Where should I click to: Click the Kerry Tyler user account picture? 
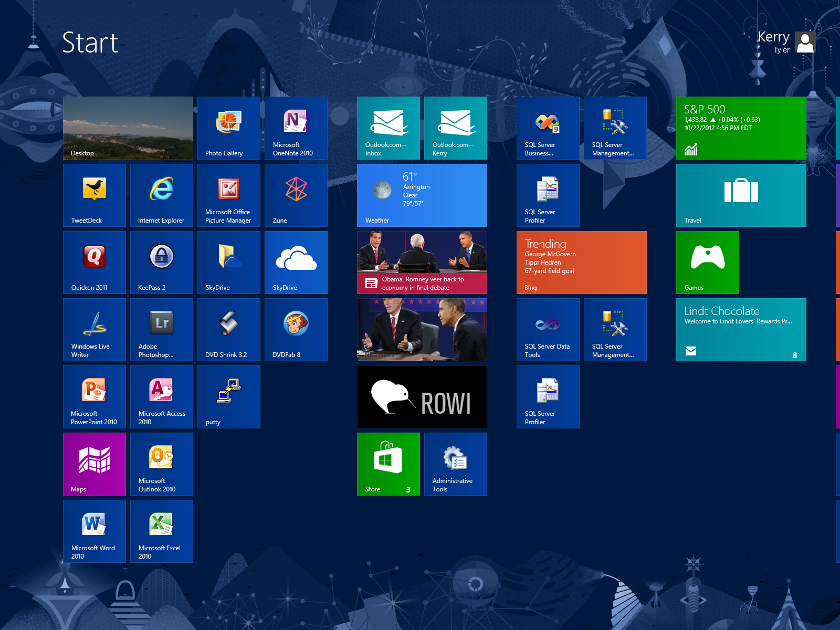pyautogui.click(x=805, y=42)
